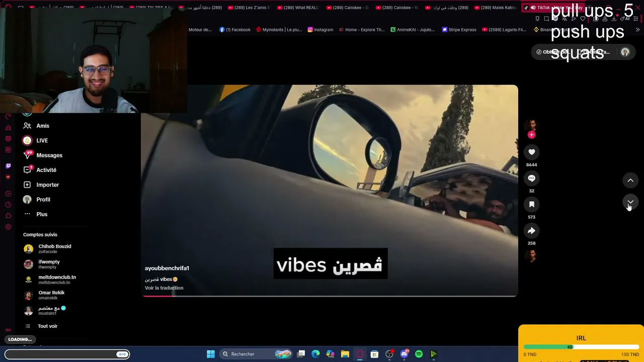Show more bookmarks with the double chevron
Image resolution: width=644 pixels, height=362 pixels.
tap(637, 30)
